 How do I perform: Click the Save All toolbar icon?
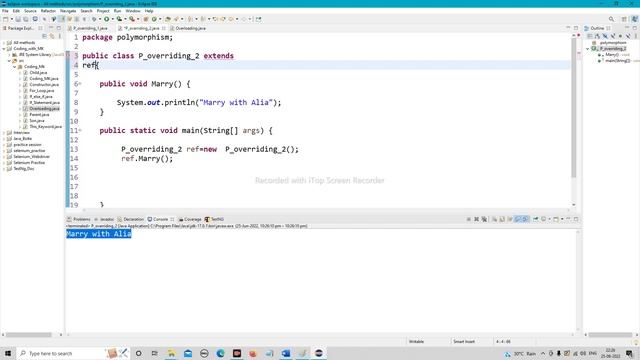point(26,19)
